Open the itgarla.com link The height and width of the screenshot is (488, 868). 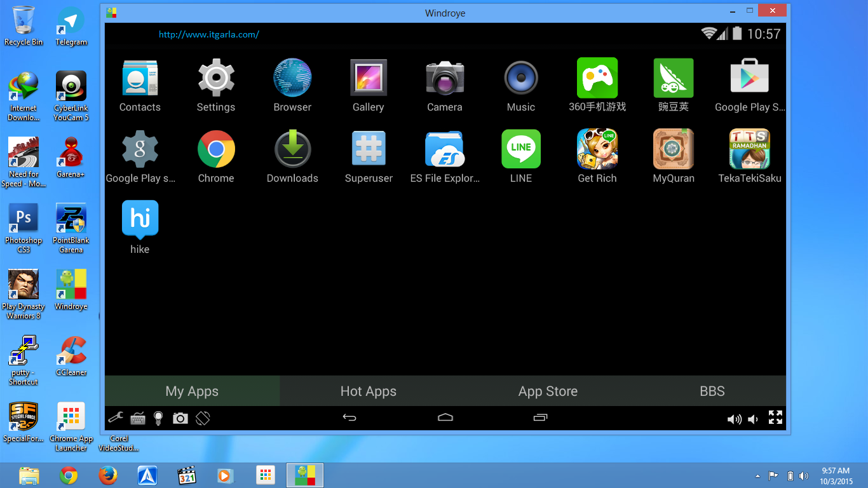point(209,35)
